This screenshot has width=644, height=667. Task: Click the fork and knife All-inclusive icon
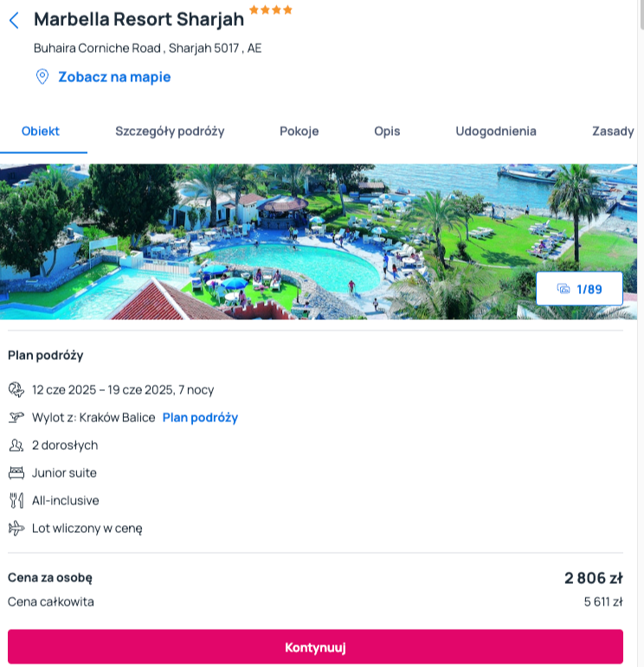coord(16,500)
